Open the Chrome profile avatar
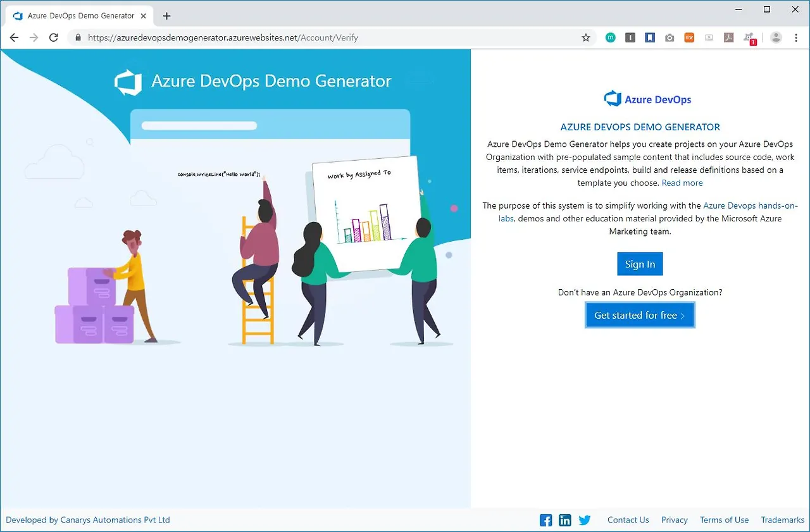Viewport: 810px width, 532px height. tap(776, 38)
